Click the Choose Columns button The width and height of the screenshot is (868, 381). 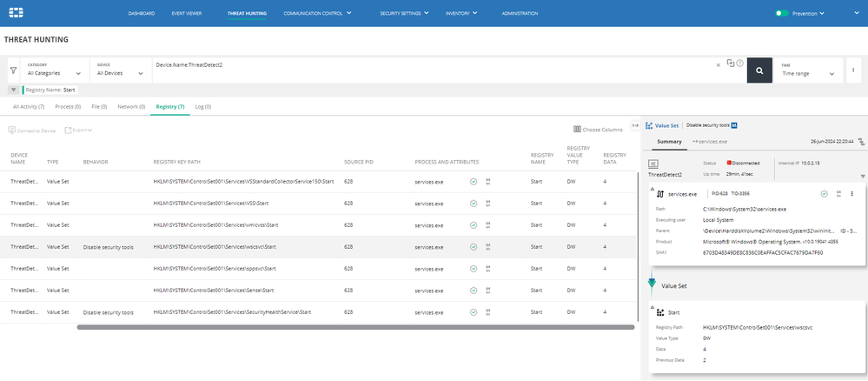[599, 130]
